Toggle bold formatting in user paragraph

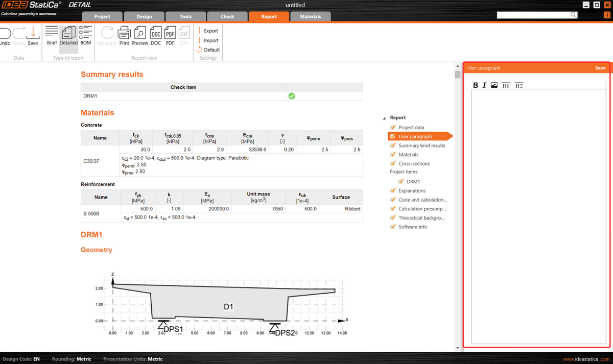pyautogui.click(x=475, y=85)
